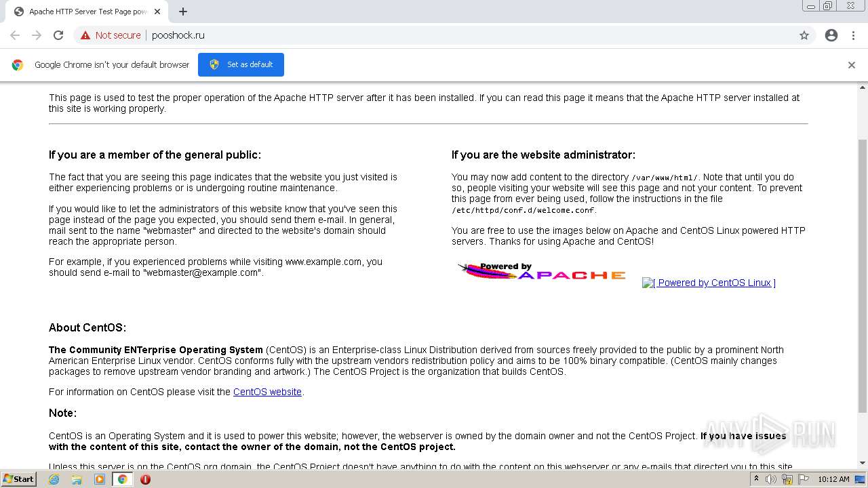Reload the page with the refresh icon

tap(58, 35)
